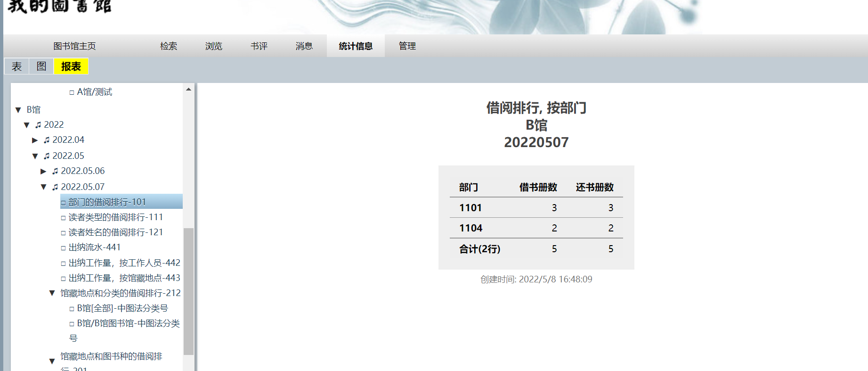The image size is (868, 371).
Task: Click the music note icon beside 2022.05
Action: [x=47, y=156]
